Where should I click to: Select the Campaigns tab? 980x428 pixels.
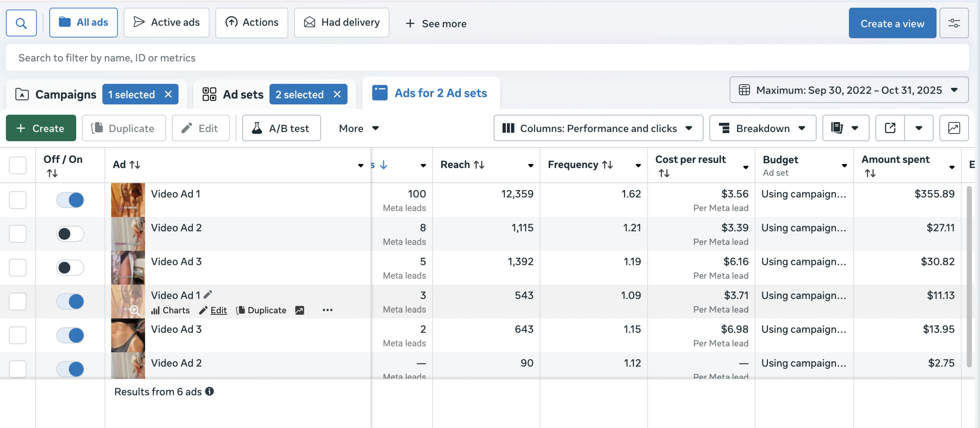coord(65,94)
